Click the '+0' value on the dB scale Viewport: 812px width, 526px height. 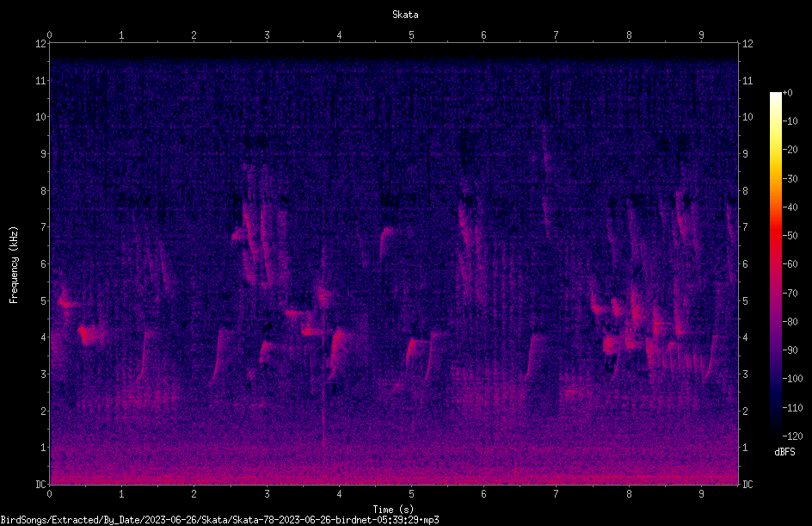[x=787, y=93]
